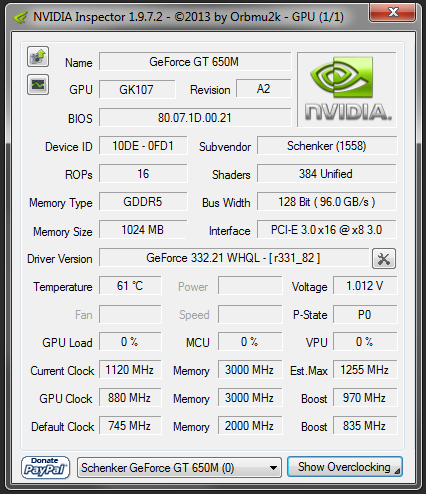Click the Est.Max field 1255 MHz
Image resolution: width=426 pixels, height=494 pixels.
[365, 370]
